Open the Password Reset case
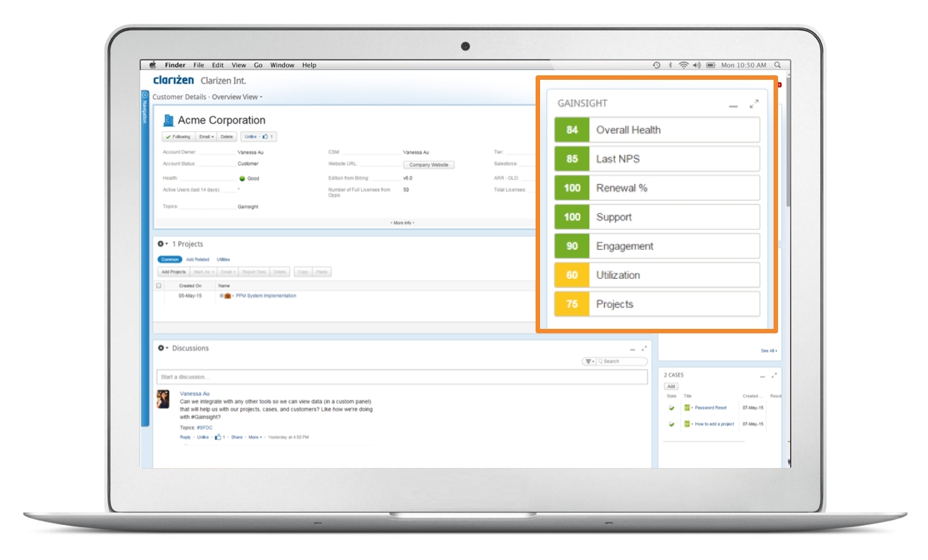Image resolution: width=928 pixels, height=560 pixels. (x=710, y=408)
